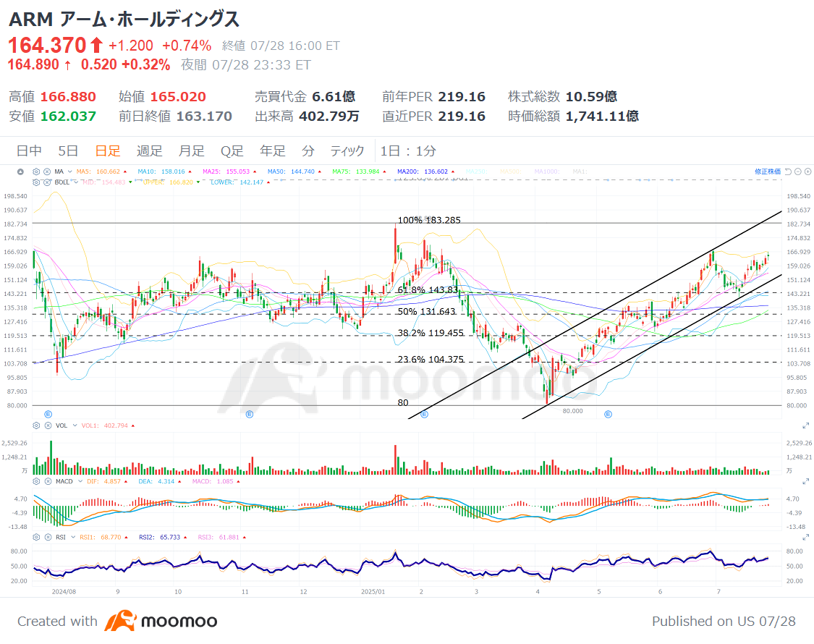814x644 pixels.
Task: Open earnings marker near May
Action: pyautogui.click(x=609, y=414)
